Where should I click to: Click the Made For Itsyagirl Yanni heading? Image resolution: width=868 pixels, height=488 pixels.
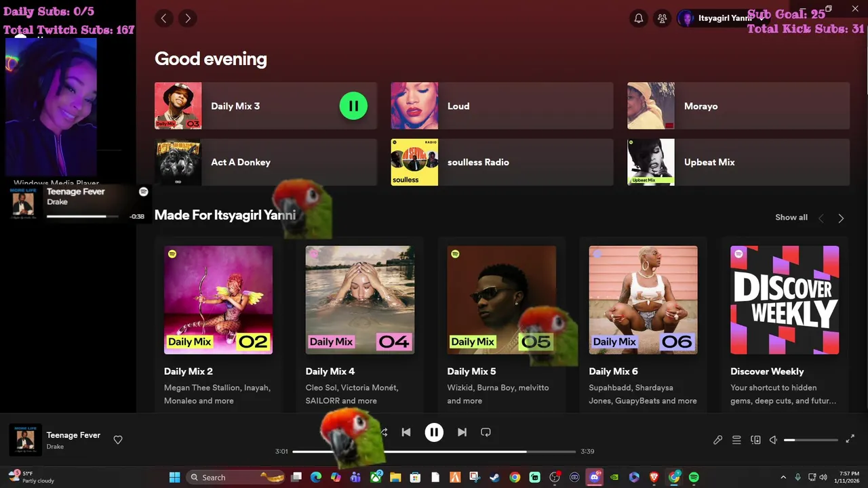tap(225, 215)
